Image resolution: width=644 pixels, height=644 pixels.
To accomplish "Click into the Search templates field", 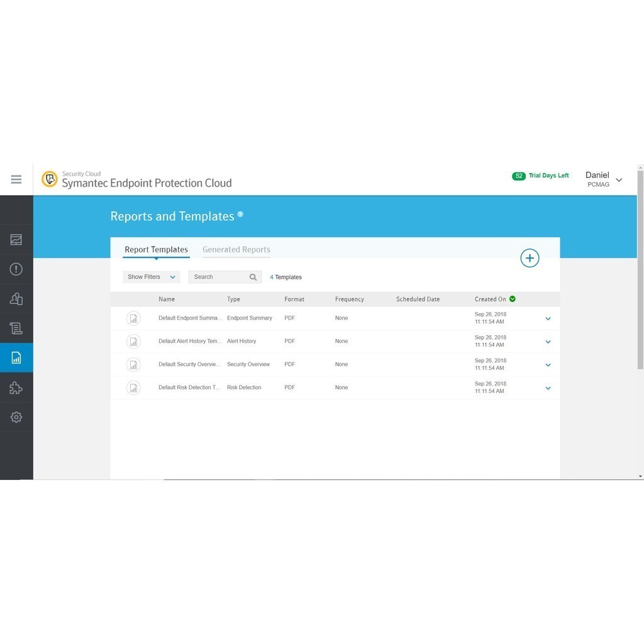I will (218, 277).
